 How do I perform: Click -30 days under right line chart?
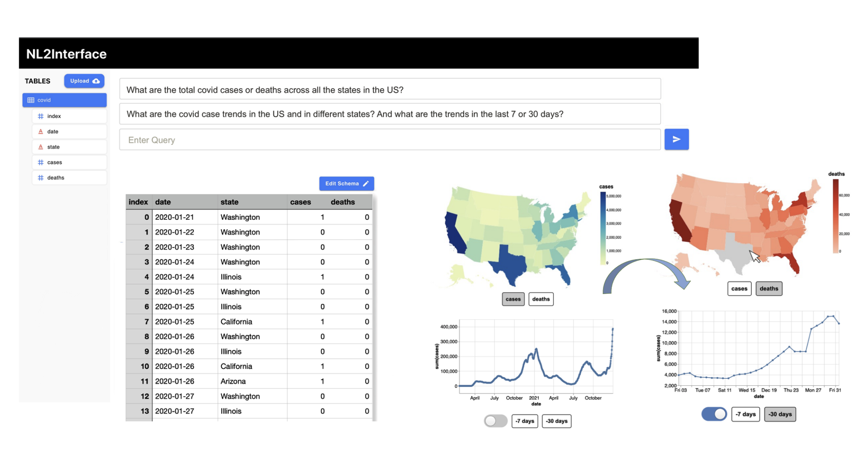pyautogui.click(x=780, y=414)
